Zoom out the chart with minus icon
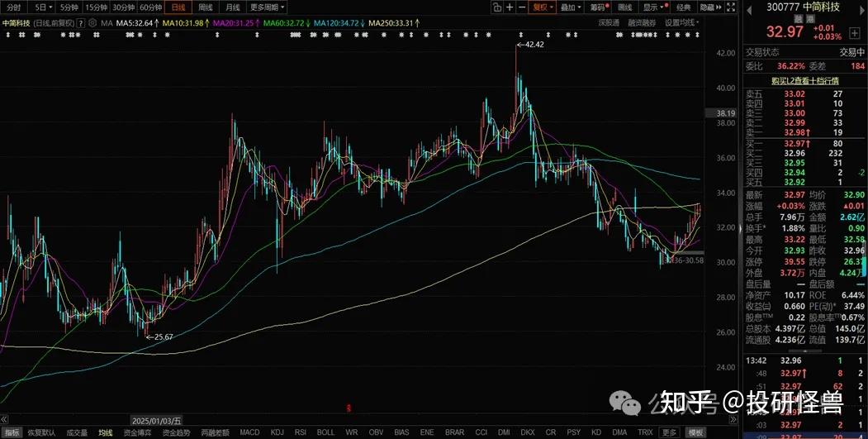Screen dimensions: 868x439 (x=522, y=7)
